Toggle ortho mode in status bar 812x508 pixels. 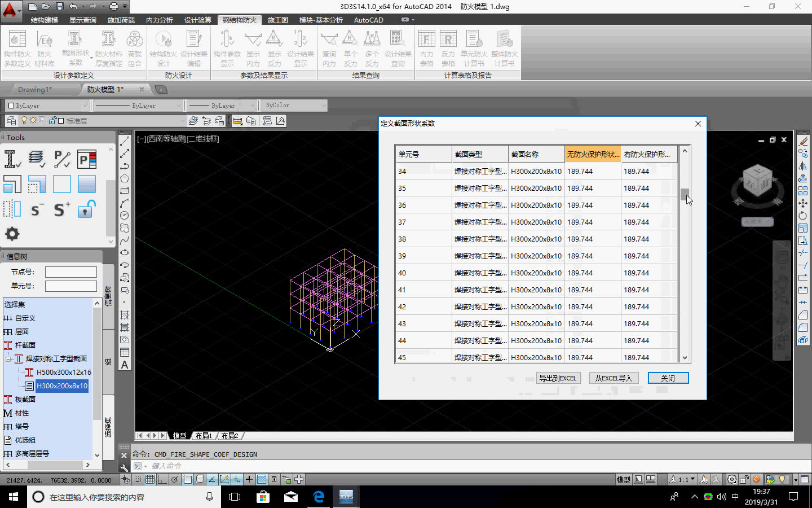click(x=162, y=480)
